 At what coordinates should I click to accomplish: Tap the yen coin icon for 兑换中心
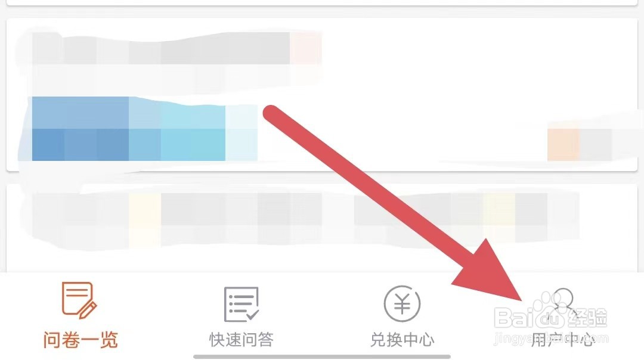402,304
